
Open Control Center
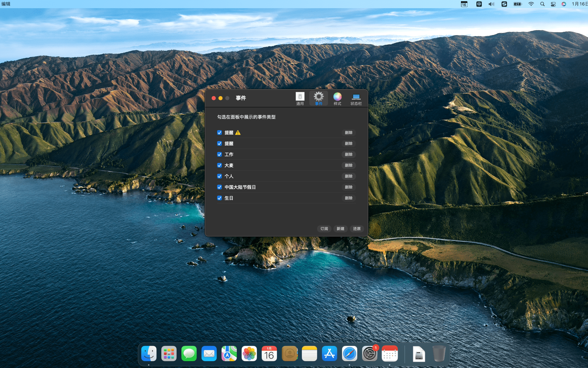click(553, 4)
